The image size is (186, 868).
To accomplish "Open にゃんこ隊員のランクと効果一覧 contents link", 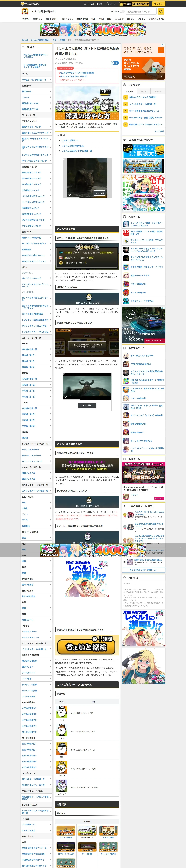I will pos(77,151).
